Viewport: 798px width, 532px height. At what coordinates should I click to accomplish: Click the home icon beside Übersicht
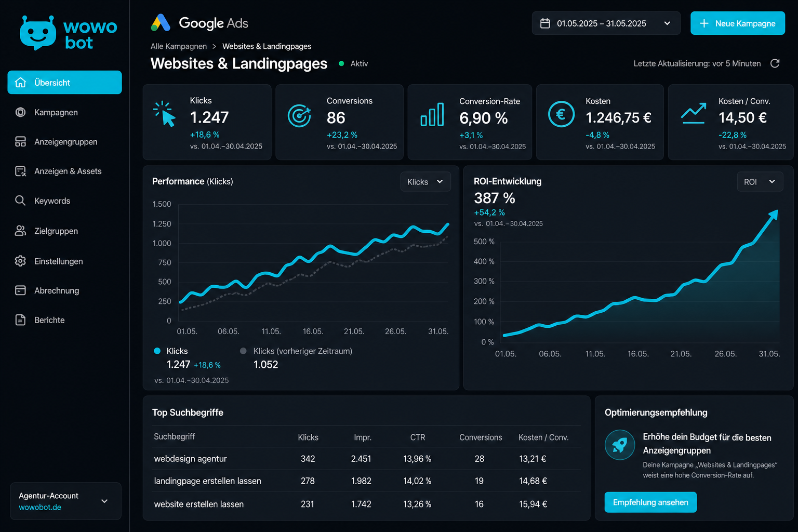[20, 83]
